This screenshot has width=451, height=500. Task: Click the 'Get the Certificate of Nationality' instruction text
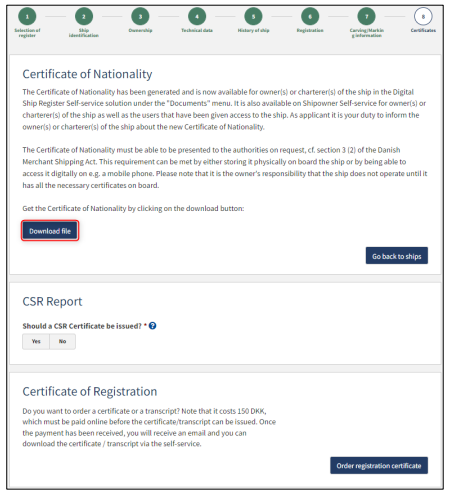tap(133, 208)
